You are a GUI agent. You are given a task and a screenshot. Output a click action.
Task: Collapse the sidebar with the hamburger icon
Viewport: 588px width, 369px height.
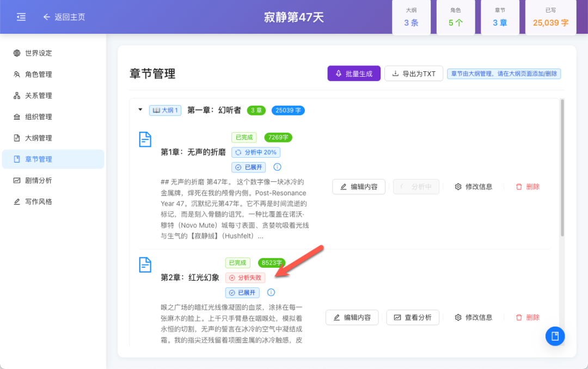click(21, 17)
